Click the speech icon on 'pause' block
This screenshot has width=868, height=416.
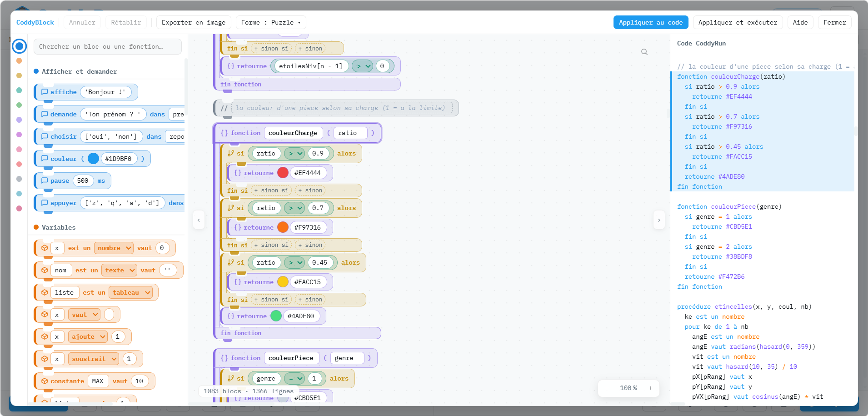[x=45, y=180]
